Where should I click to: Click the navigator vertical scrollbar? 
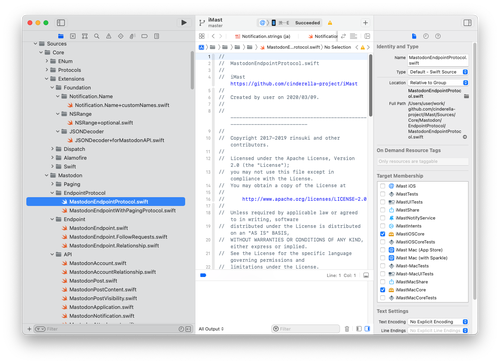point(192,70)
